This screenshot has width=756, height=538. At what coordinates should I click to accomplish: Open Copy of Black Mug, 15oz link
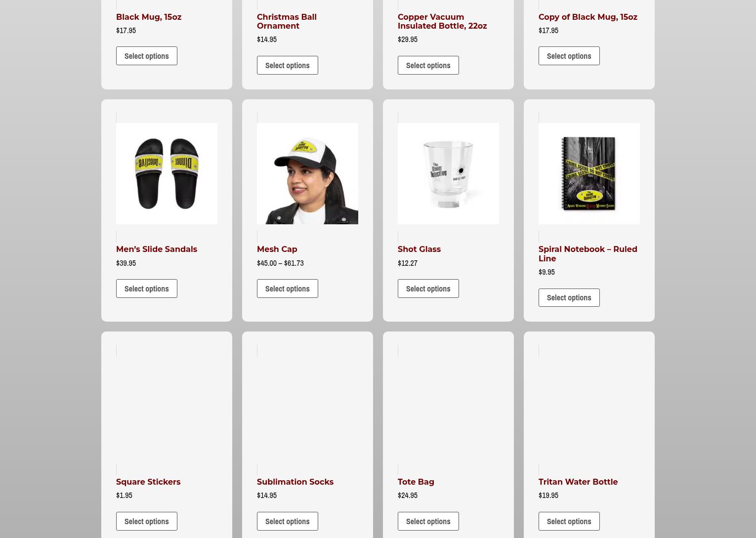coord(588,17)
